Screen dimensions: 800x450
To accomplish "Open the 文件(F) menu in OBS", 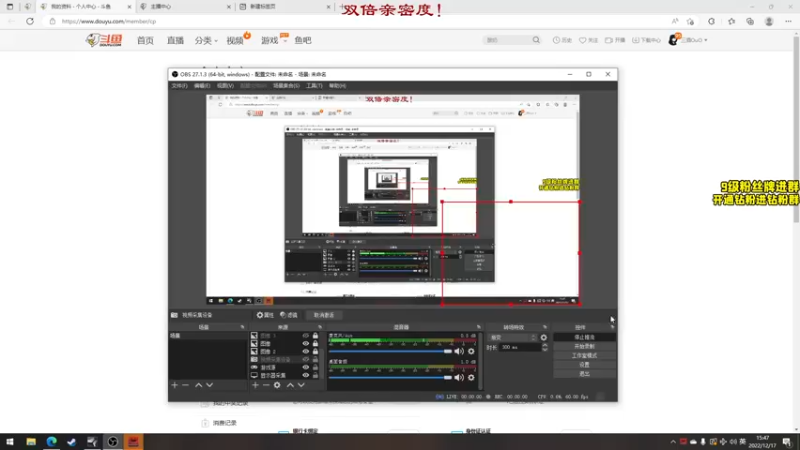I will pyautogui.click(x=179, y=86).
